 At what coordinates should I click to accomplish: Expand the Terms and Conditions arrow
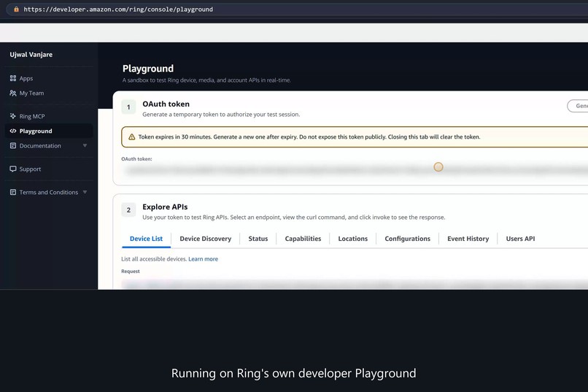click(85, 192)
